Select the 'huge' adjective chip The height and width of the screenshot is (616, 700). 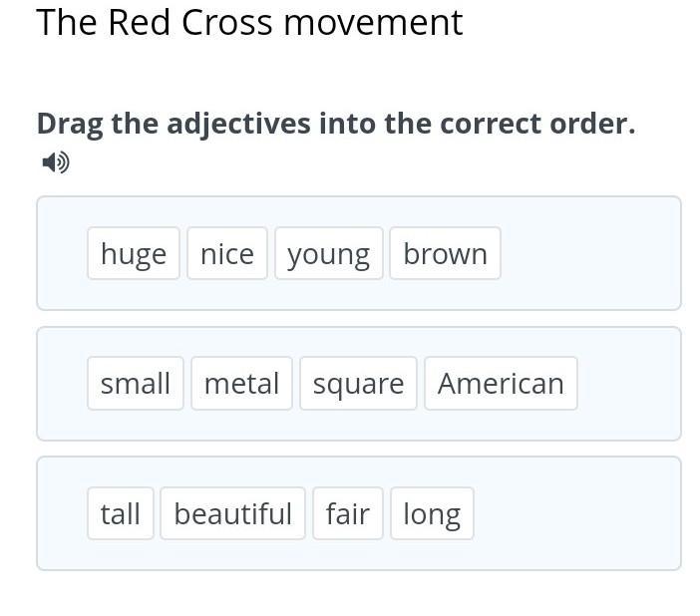pos(134,254)
